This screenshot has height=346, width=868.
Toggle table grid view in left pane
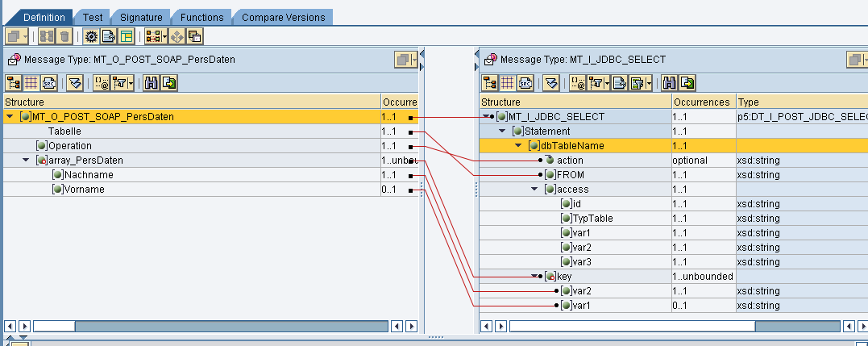[31, 82]
